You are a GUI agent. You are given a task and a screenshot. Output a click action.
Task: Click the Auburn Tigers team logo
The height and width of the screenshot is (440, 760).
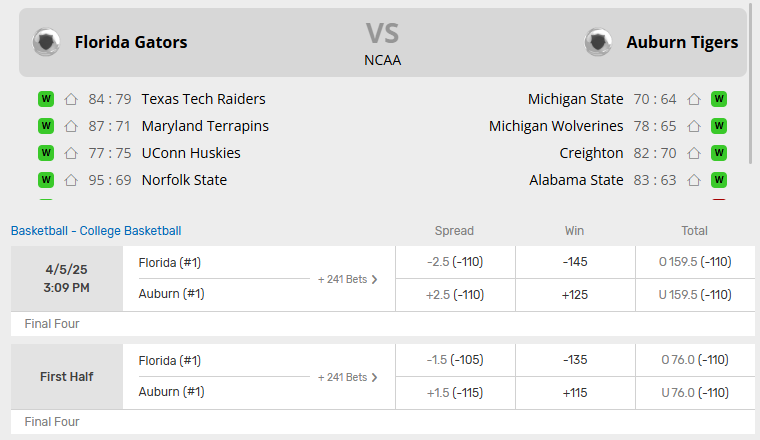pyautogui.click(x=598, y=42)
